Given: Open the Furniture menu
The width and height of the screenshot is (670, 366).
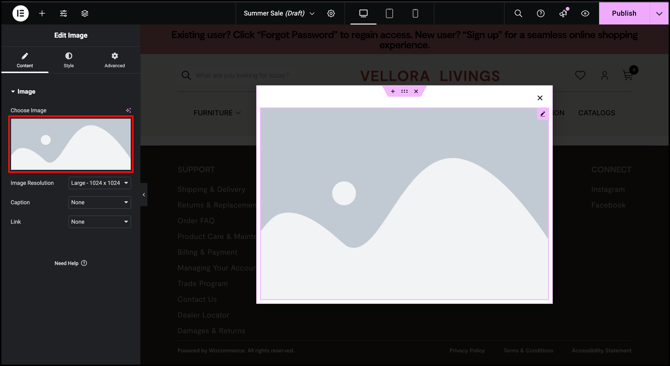Looking at the screenshot, I should (x=217, y=113).
